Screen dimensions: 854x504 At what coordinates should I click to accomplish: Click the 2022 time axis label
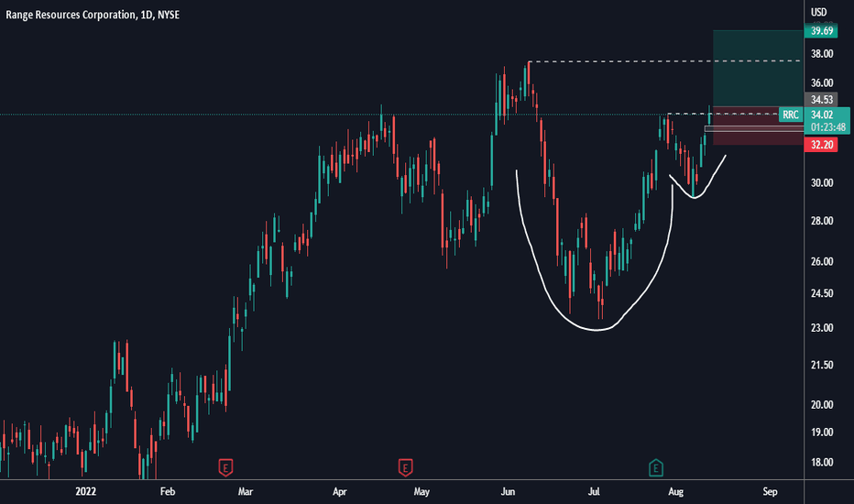pos(85,491)
